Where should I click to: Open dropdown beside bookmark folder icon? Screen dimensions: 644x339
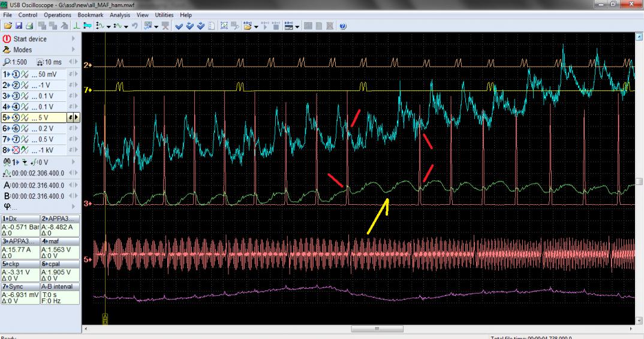pos(256,27)
